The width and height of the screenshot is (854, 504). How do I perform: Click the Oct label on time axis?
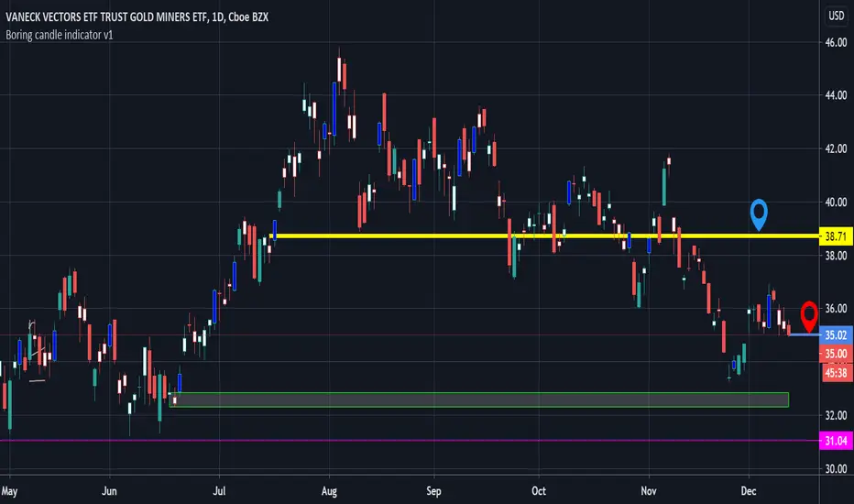[539, 491]
